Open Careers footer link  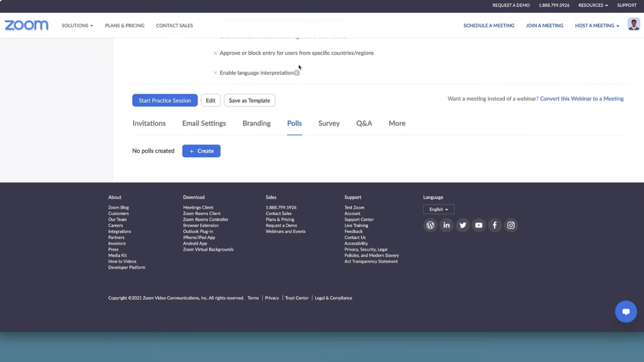115,225
